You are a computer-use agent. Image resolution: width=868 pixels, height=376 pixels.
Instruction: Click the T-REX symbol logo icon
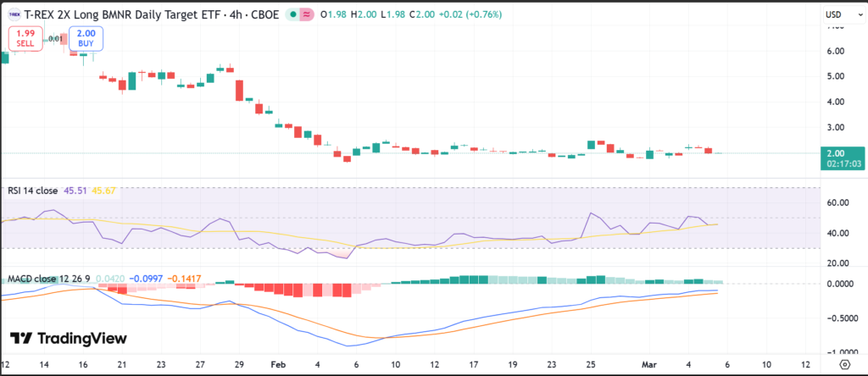pyautogui.click(x=13, y=14)
